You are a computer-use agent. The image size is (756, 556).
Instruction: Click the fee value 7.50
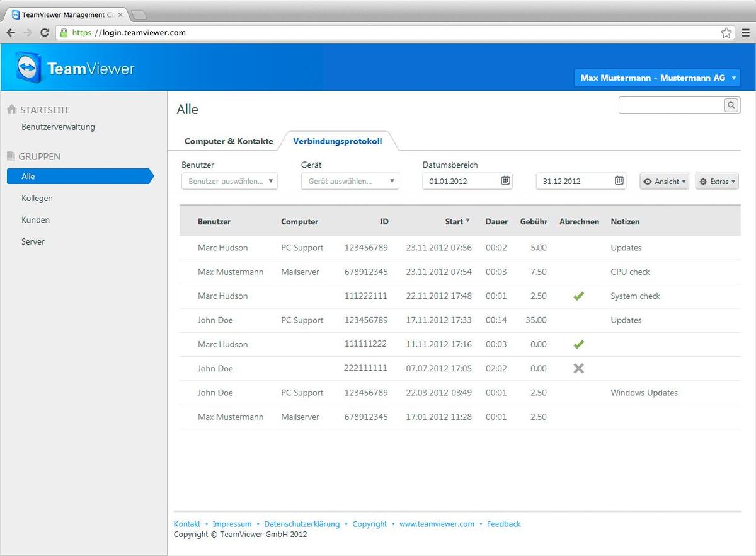pyautogui.click(x=539, y=272)
